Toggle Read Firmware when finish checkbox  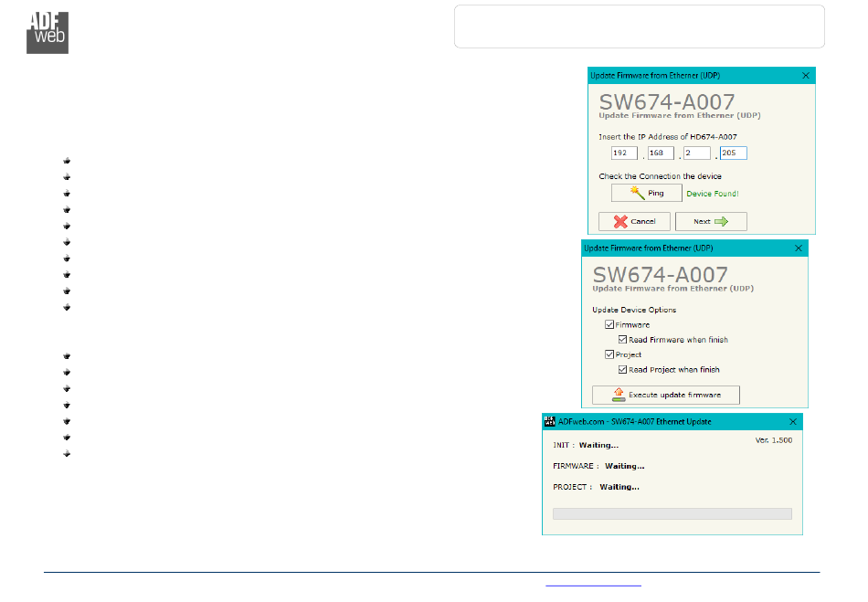coord(623,340)
